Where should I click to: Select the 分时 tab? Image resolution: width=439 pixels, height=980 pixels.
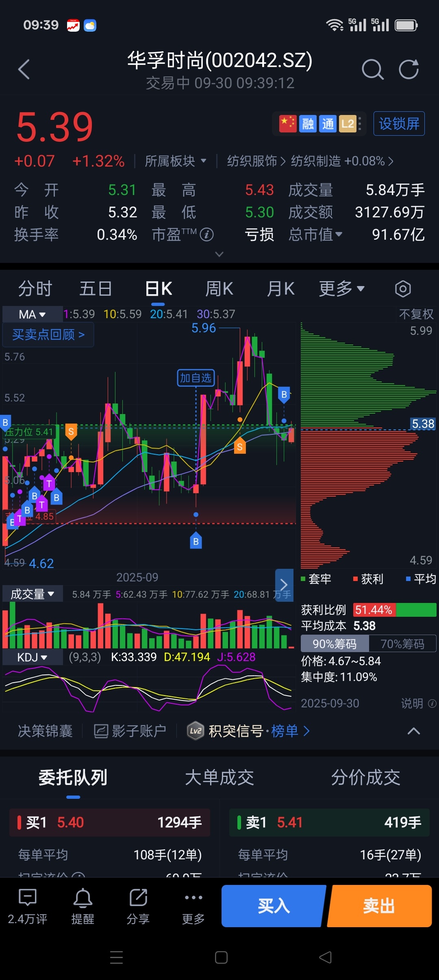(x=35, y=289)
